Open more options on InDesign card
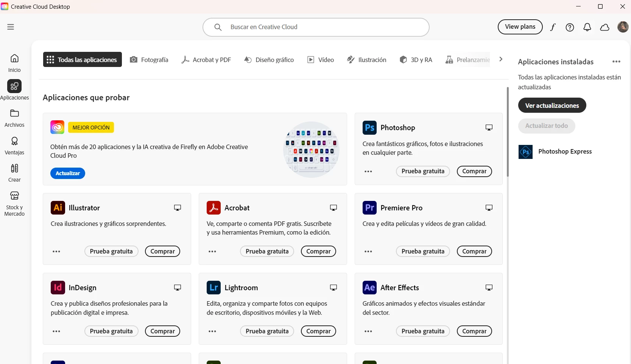The image size is (631, 364). click(56, 331)
